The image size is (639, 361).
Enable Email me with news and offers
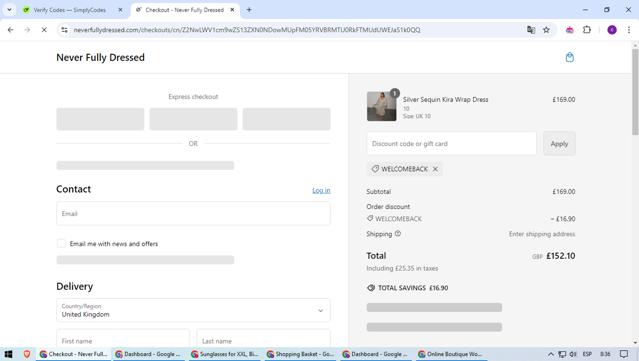[61, 244]
